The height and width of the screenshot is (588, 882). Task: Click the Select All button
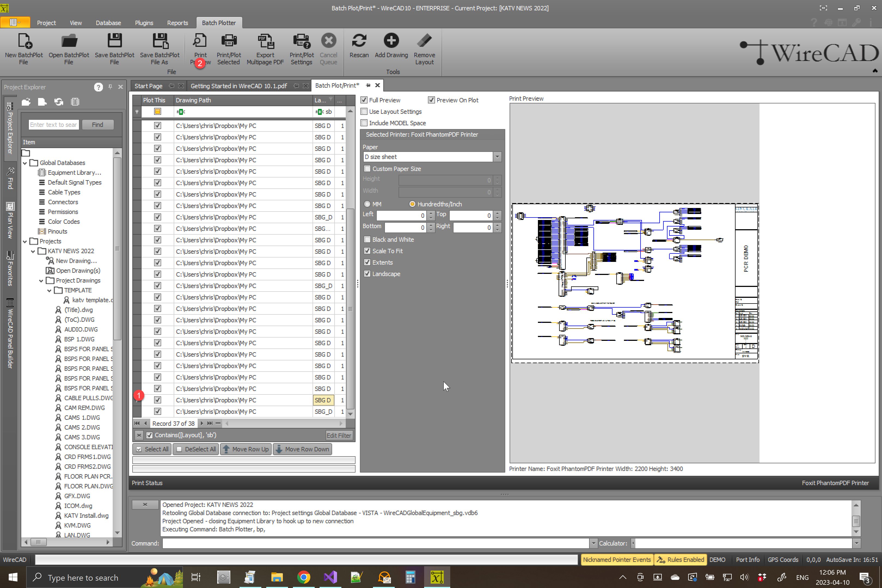click(152, 449)
